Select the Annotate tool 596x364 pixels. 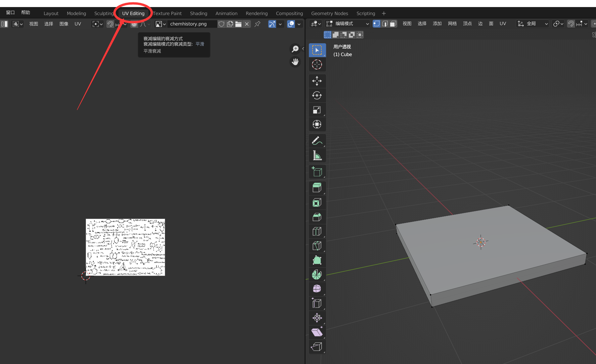(317, 140)
